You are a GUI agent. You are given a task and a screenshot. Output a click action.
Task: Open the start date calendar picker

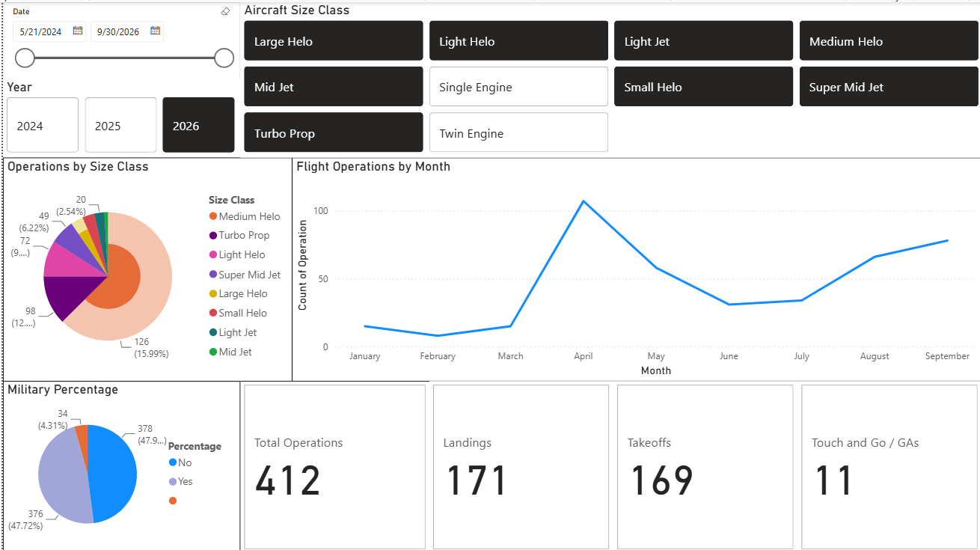[x=78, y=31]
